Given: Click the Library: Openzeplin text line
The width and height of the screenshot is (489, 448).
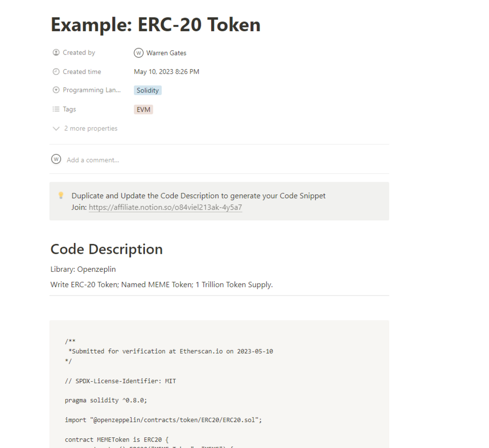Looking at the screenshot, I should 83,269.
